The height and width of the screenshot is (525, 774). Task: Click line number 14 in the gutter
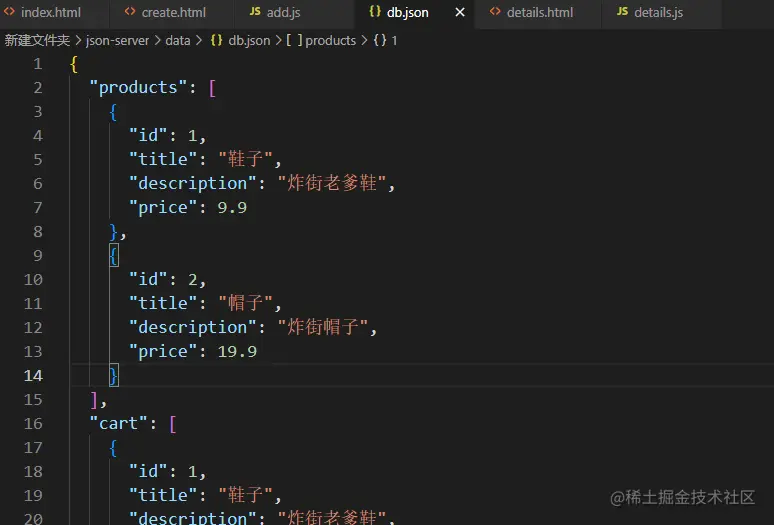[x=33, y=375]
